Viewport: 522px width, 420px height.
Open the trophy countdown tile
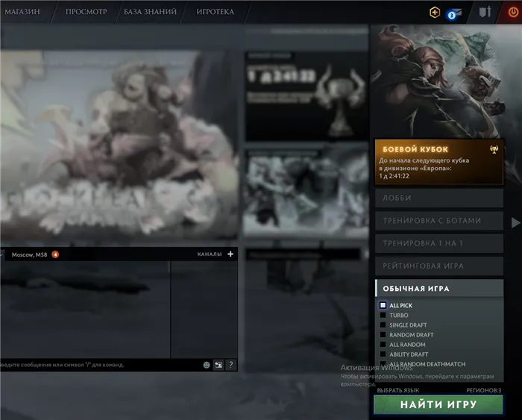[x=306, y=96]
